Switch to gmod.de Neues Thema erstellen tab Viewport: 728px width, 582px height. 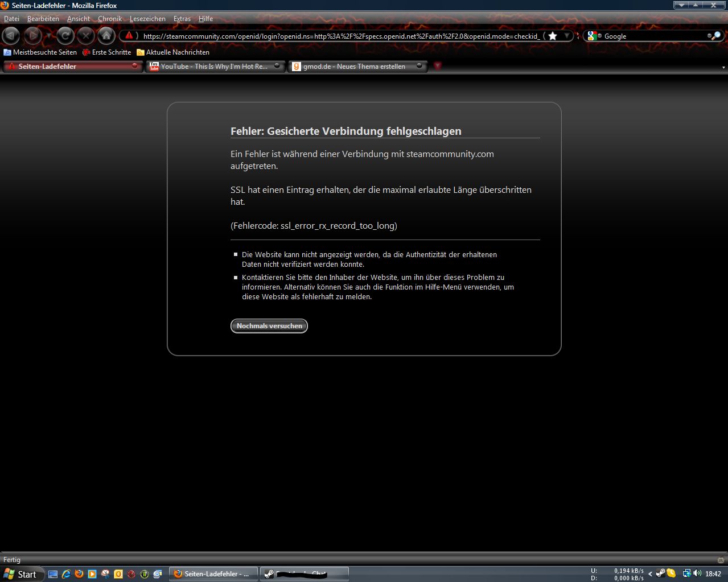[x=354, y=67]
